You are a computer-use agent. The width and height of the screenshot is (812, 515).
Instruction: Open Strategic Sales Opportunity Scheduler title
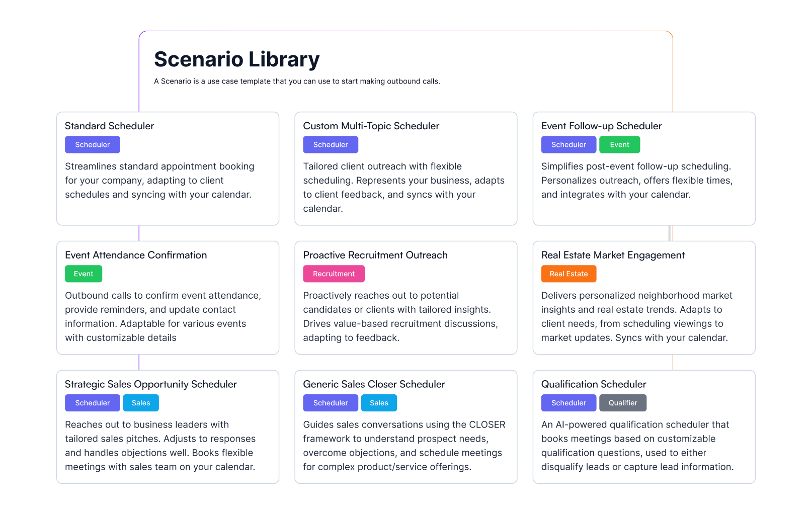click(x=150, y=384)
